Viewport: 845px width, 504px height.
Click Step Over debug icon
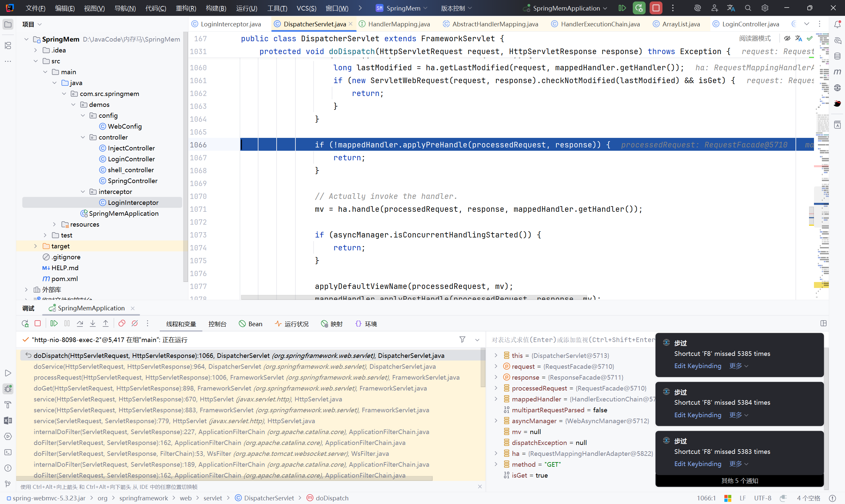pos(80,324)
